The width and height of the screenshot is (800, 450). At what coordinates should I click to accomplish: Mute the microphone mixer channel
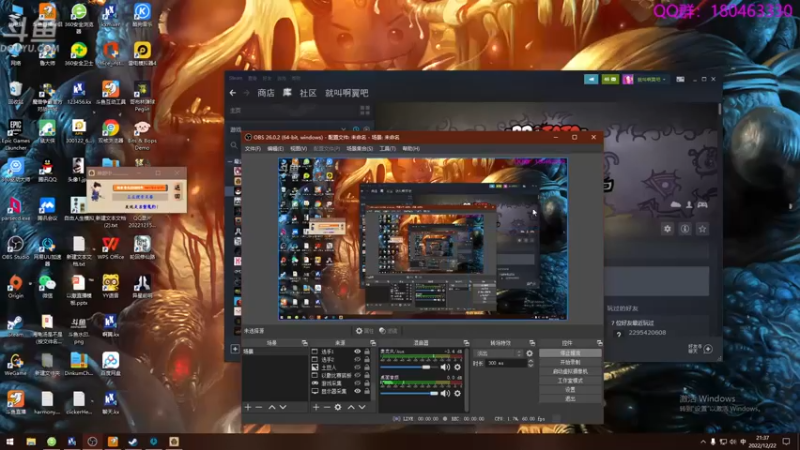coord(445,367)
